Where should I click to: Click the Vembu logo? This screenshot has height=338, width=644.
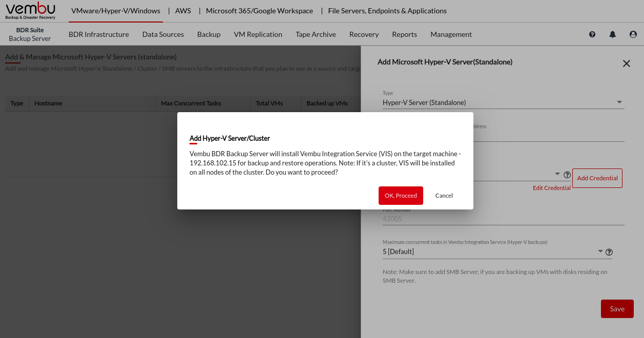coord(30,11)
